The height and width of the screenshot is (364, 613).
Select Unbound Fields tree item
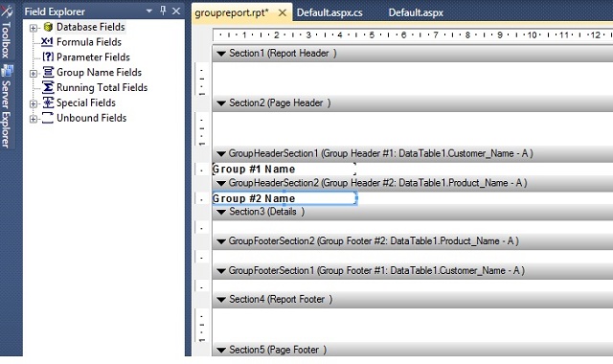click(92, 118)
